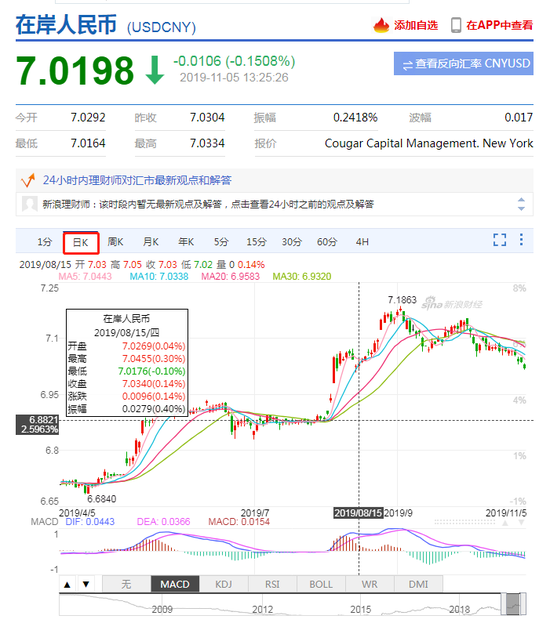This screenshot has height=623, width=550.
Task: Select the MACD indicator tab
Action: [175, 584]
